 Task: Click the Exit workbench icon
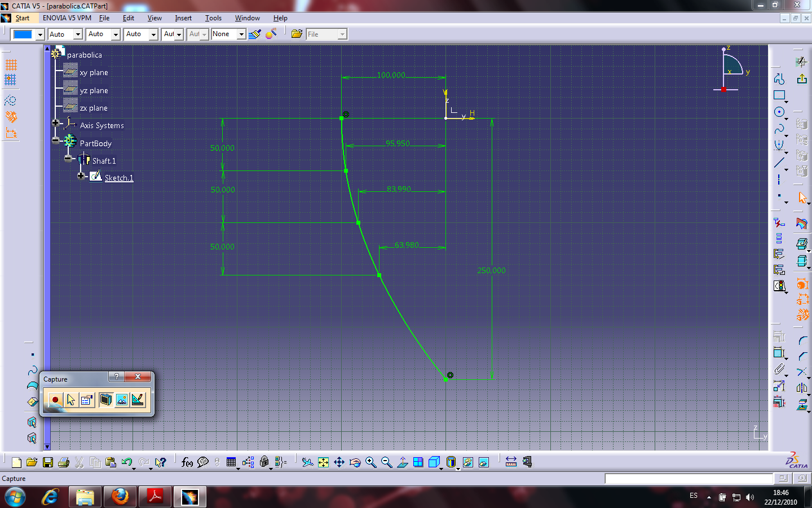[x=801, y=78]
